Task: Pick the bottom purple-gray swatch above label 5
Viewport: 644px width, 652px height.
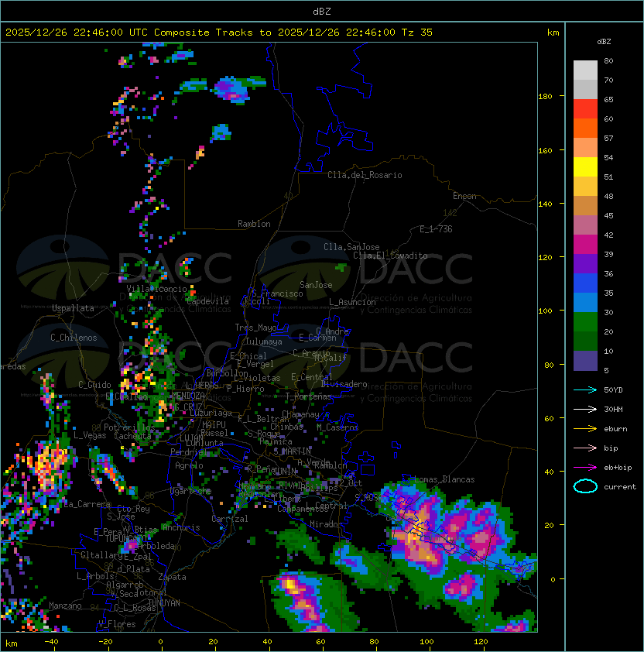Action: (x=585, y=361)
